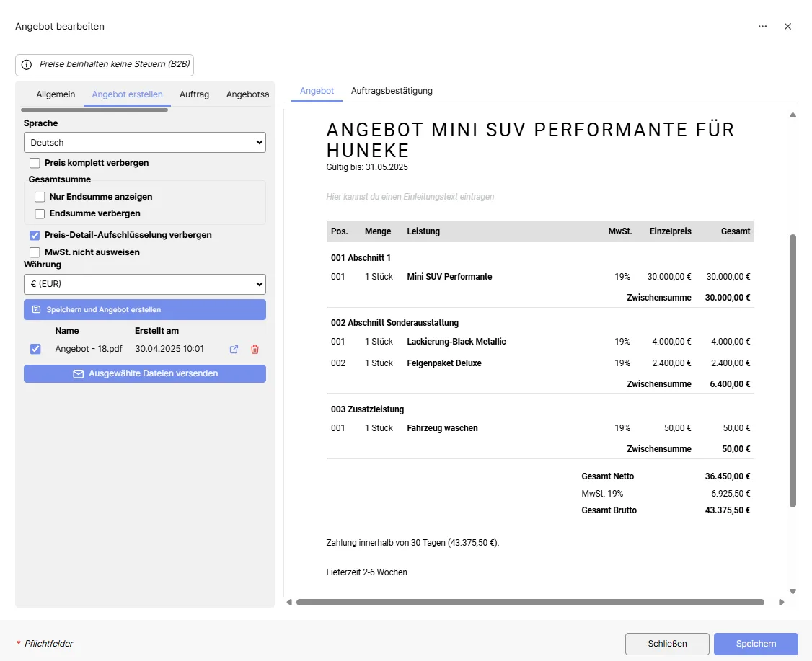Click the Mini SUV Performante line item

click(449, 277)
